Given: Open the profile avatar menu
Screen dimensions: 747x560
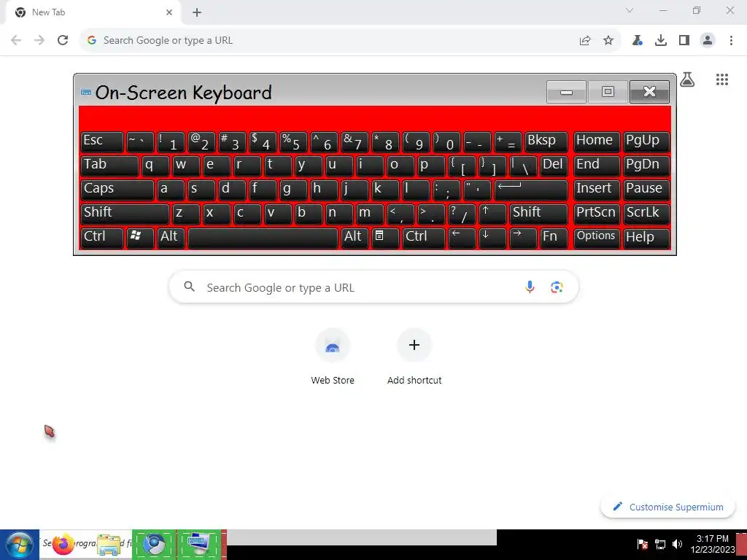Looking at the screenshot, I should pos(708,41).
